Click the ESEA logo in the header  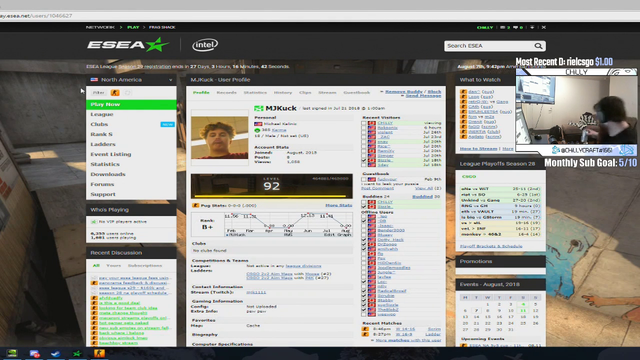pyautogui.click(x=128, y=44)
